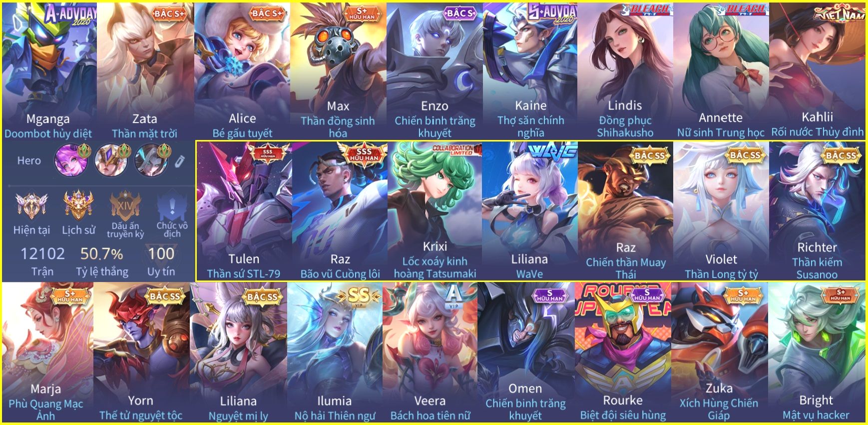The image size is (868, 425).
Task: Open the Hiện tại rank badge
Action: tap(31, 205)
